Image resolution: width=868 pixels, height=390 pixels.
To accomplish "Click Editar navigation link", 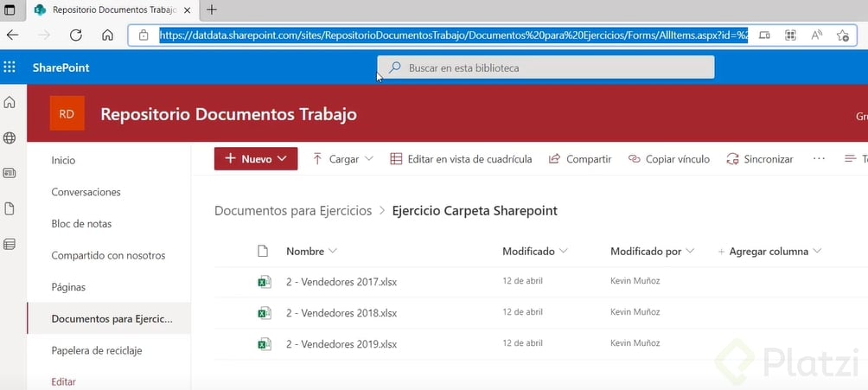I will click(64, 381).
